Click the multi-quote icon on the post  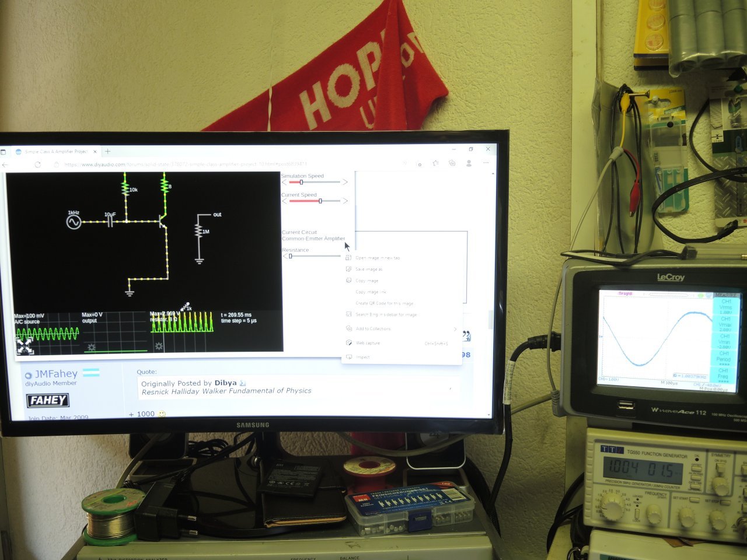point(466,335)
